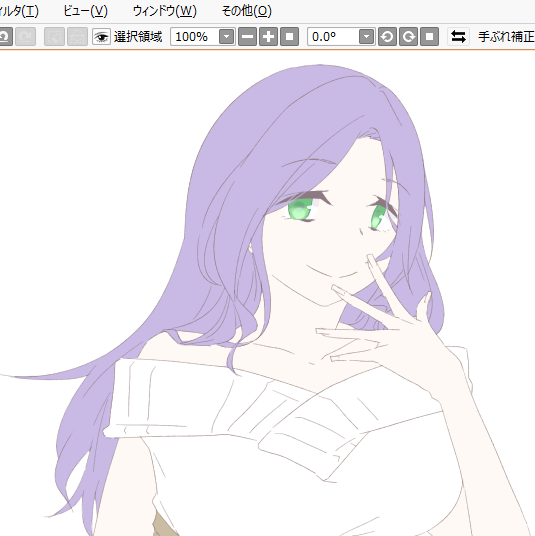Rotate canvas counterclockwise
Viewport: 535px width, 536px height.
pos(387,37)
